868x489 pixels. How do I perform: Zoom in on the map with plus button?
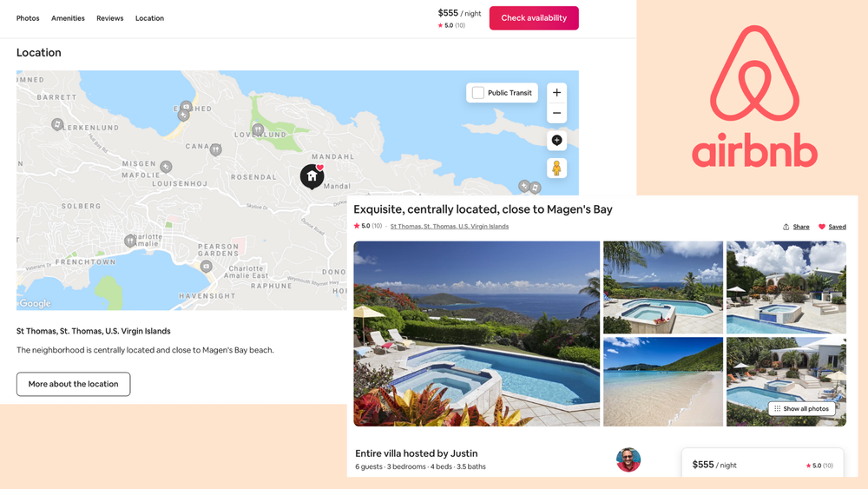tap(557, 92)
